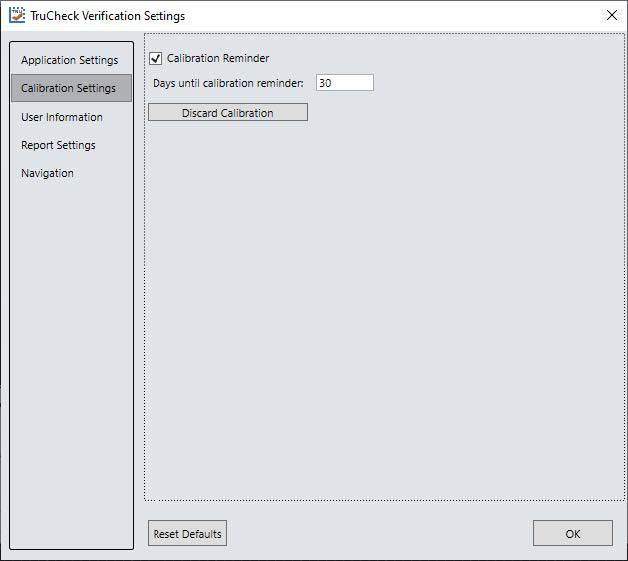The image size is (628, 561).
Task: Close the TruCheck Verification Settings dialog
Action: coord(611,15)
